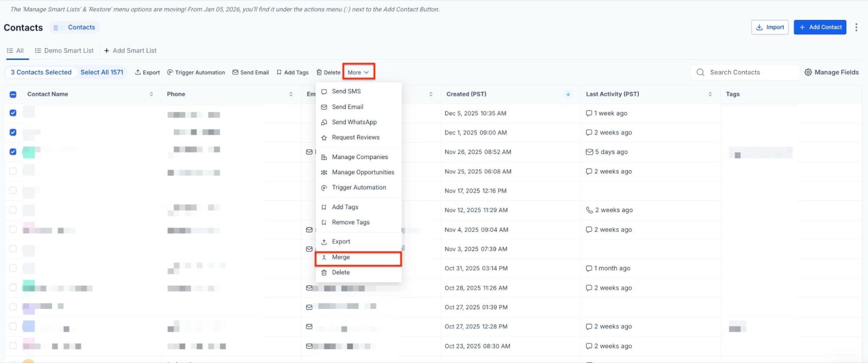
Task: Uncheck the contact created Dec 1, 2025
Action: pos(13,132)
